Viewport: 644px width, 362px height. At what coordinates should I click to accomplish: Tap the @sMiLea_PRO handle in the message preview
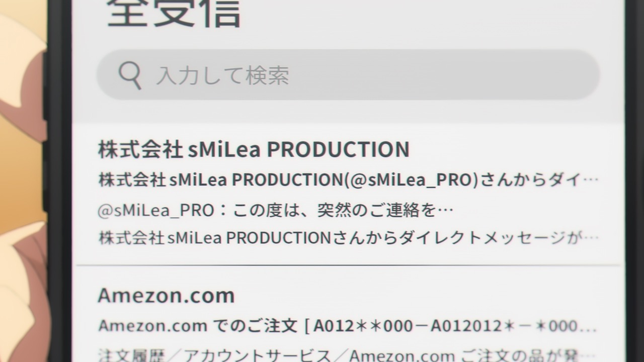(x=155, y=211)
